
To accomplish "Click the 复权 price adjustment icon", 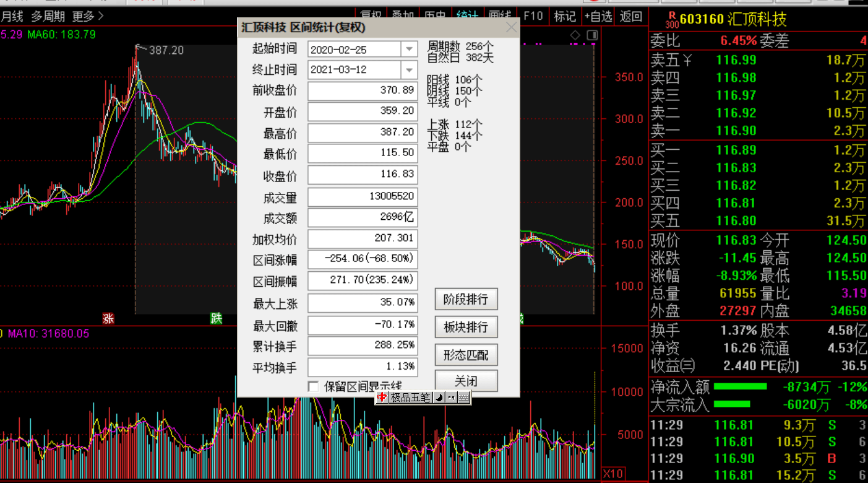I will point(371,16).
